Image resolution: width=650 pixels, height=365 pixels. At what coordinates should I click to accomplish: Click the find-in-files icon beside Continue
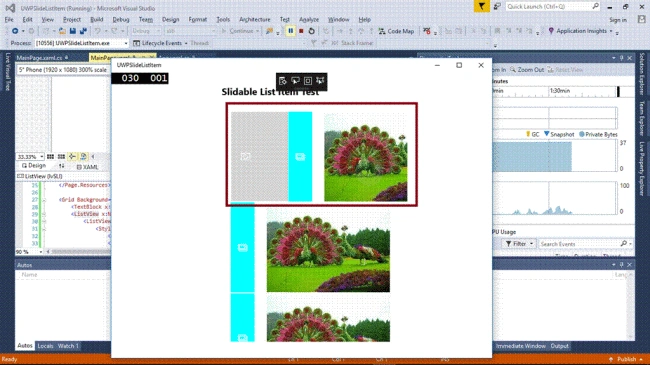click(269, 31)
